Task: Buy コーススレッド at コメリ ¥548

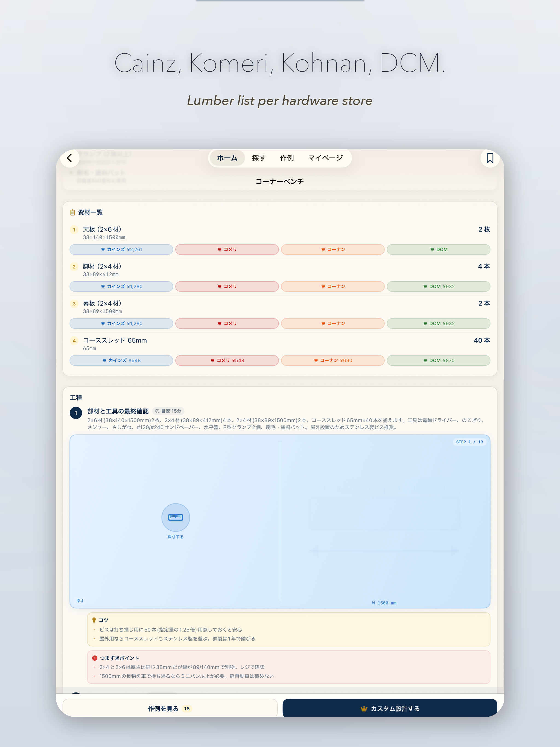Action: click(227, 360)
